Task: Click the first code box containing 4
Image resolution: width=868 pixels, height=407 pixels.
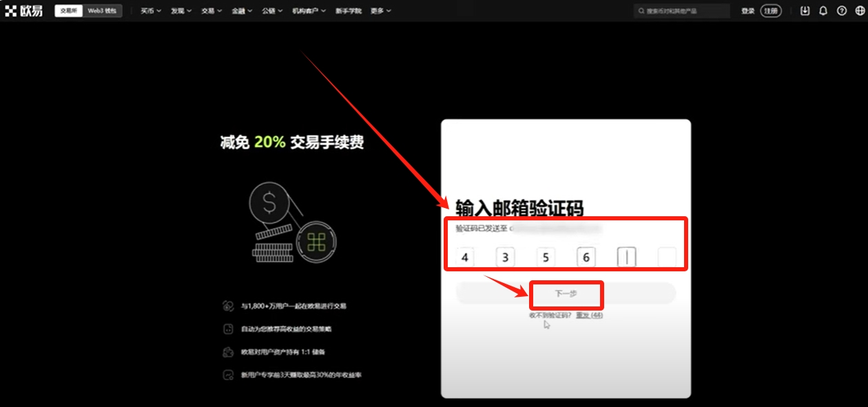Action: point(465,258)
